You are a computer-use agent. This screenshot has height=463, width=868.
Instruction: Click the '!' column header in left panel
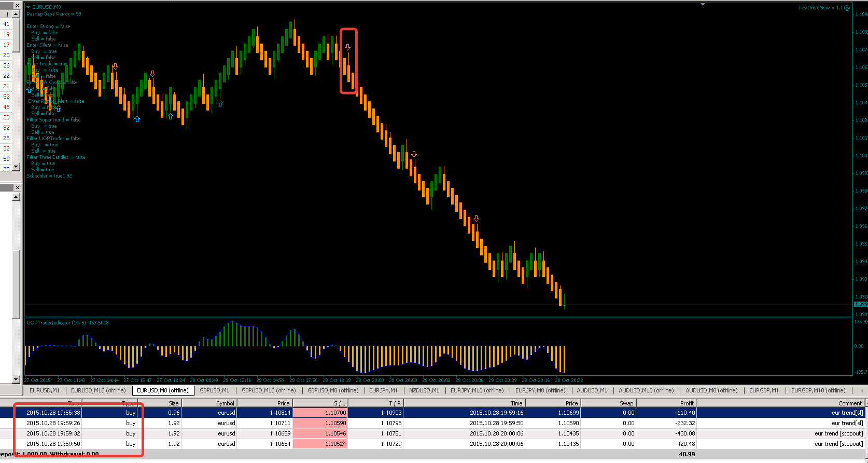coord(6,14)
